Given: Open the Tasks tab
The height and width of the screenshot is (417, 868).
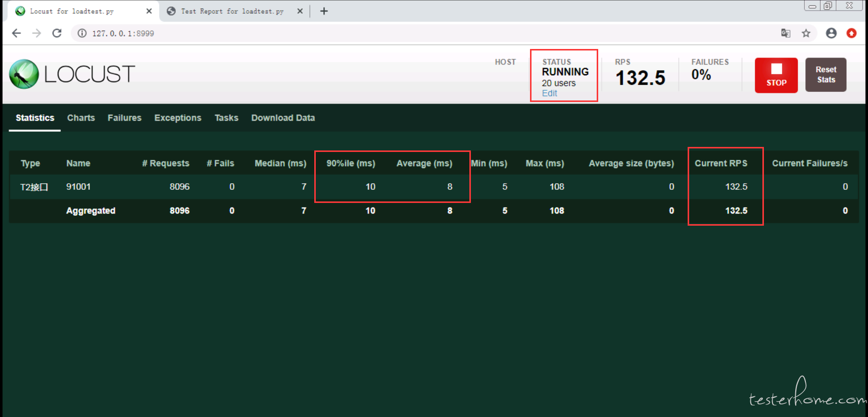Looking at the screenshot, I should [226, 118].
